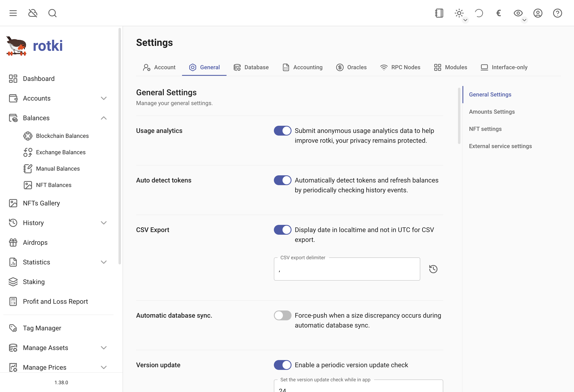Switch to the Database tab
This screenshot has height=392, width=574.
[251, 67]
